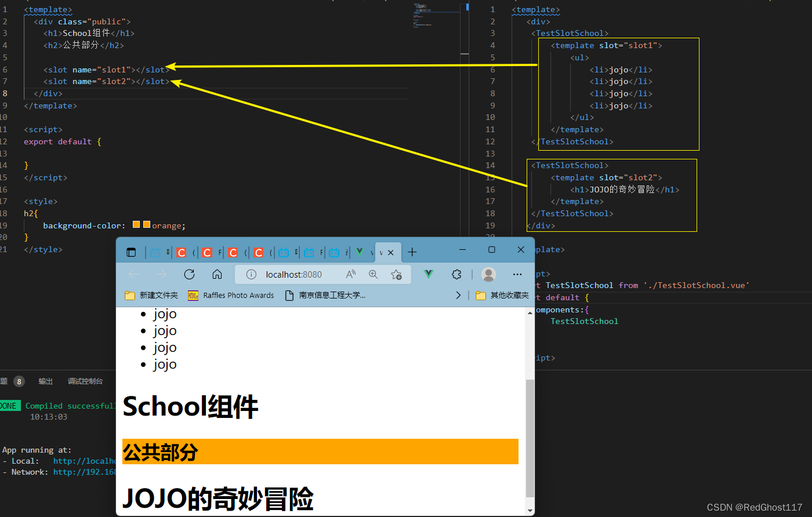Click the orange 公共部分 heading
The width and height of the screenshot is (812, 517).
click(x=320, y=452)
